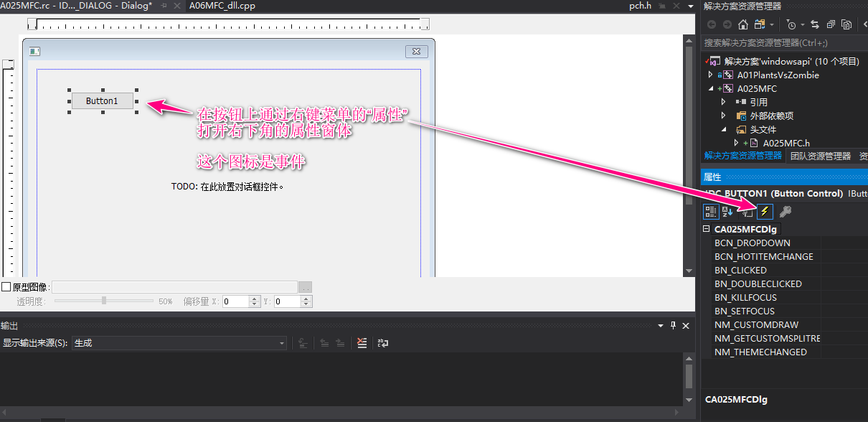Click clear all icon in Output panel

click(362, 343)
